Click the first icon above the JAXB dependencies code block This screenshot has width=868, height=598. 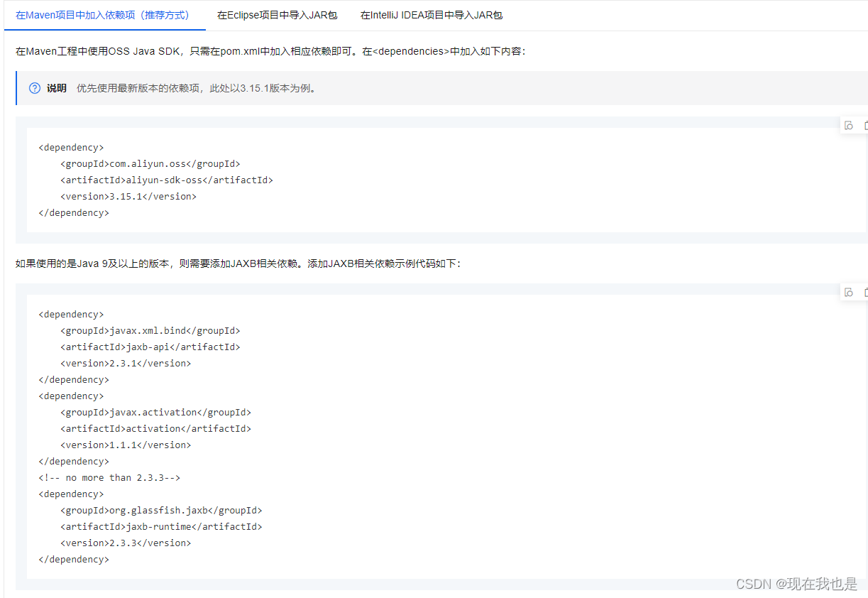click(x=848, y=293)
